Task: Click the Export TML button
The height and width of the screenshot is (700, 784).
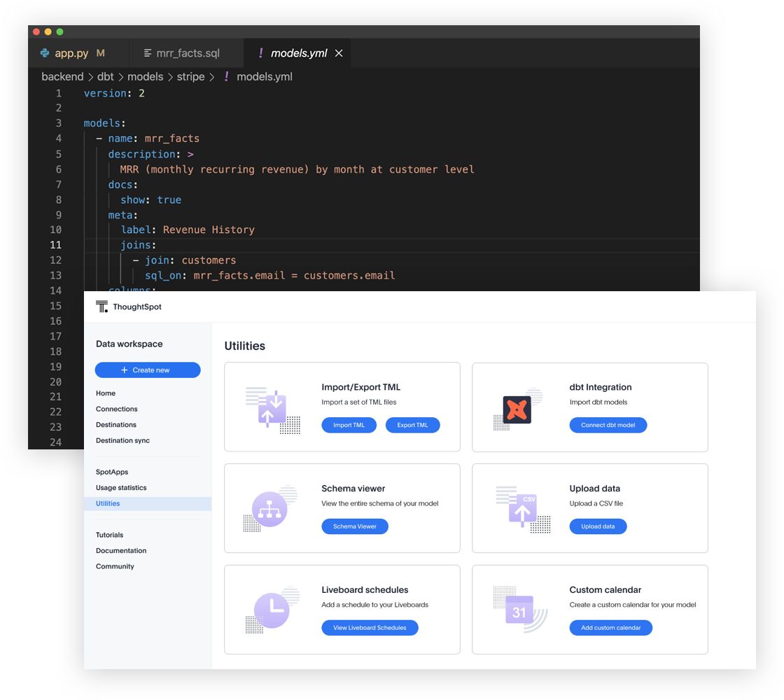Action: pyautogui.click(x=412, y=425)
